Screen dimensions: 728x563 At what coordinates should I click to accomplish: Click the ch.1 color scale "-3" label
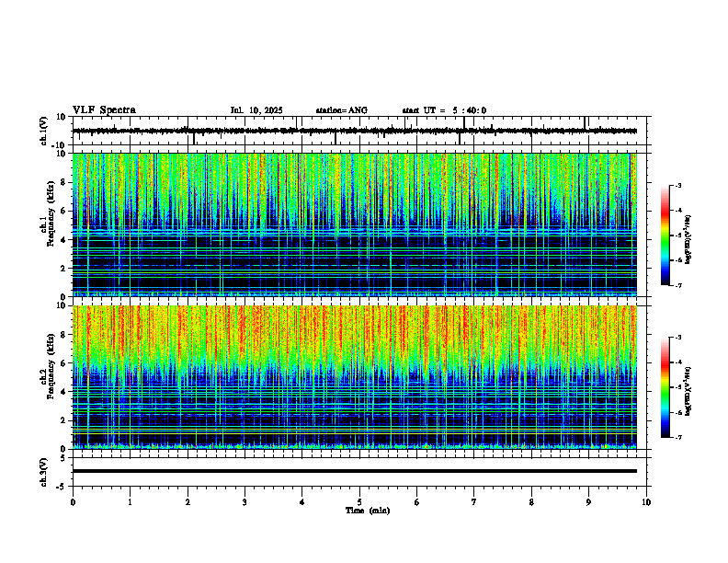678,185
